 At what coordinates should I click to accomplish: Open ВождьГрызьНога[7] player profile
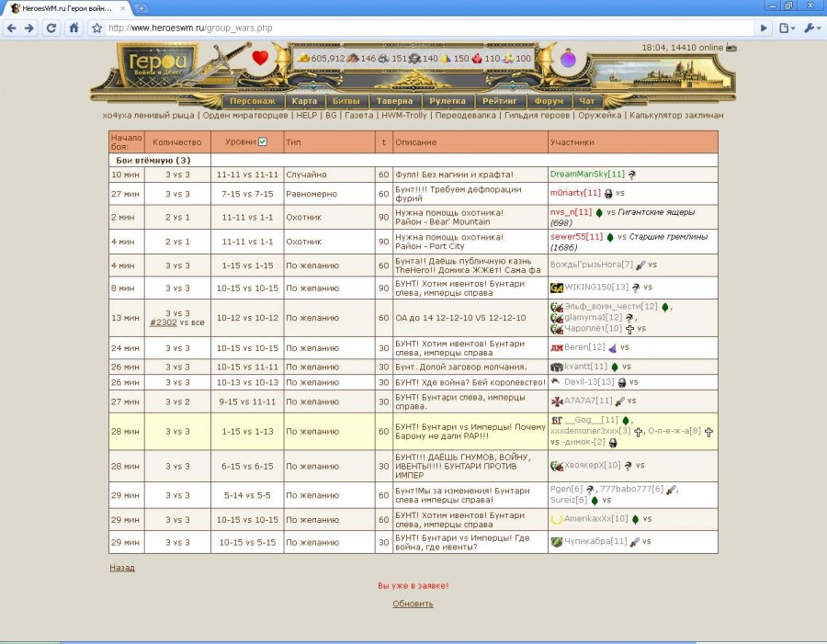point(591,265)
